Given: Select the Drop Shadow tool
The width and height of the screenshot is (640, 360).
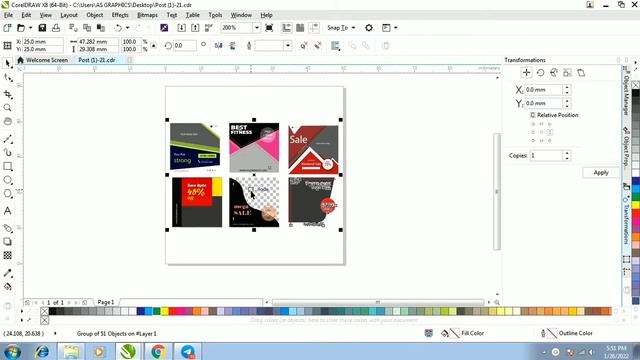Looking at the screenshot, I should point(7,242).
